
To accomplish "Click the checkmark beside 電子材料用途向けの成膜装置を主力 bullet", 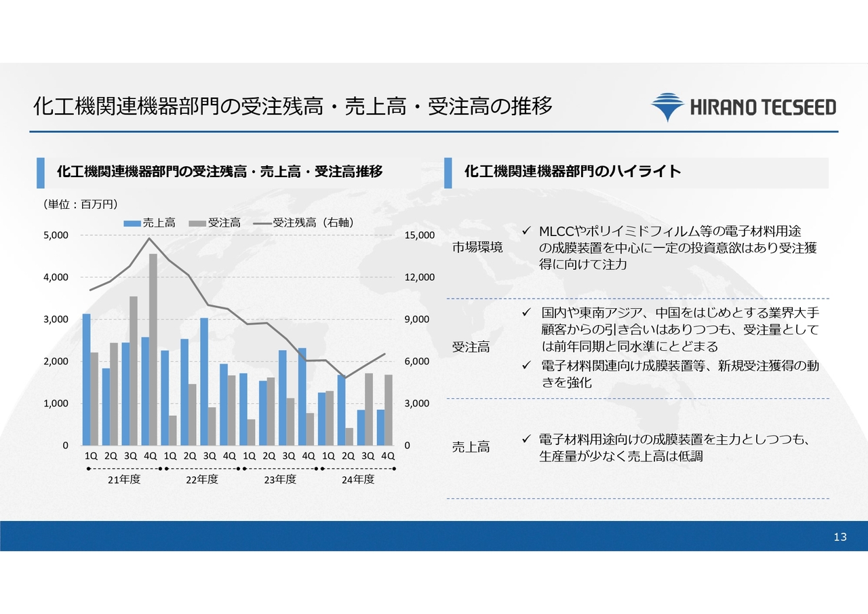I will pyautogui.click(x=526, y=440).
